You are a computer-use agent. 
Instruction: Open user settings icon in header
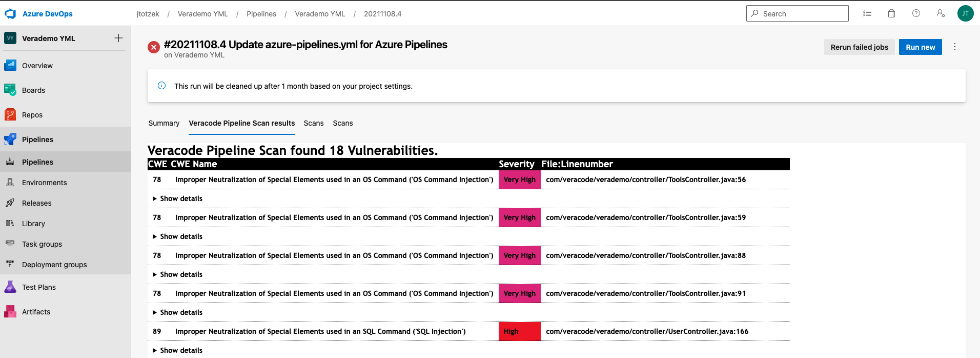tap(941, 14)
